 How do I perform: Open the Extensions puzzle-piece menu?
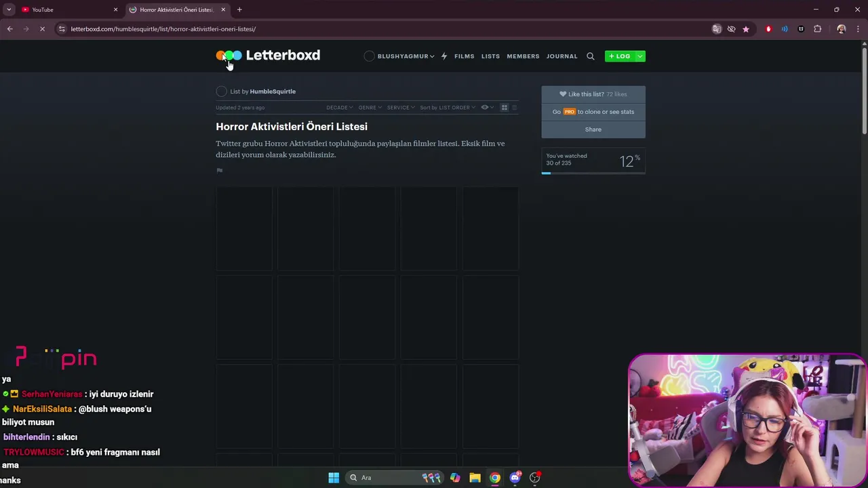817,29
